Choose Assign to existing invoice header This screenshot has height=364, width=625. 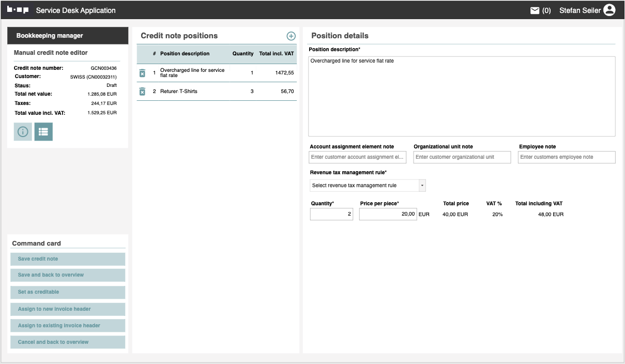point(68,326)
